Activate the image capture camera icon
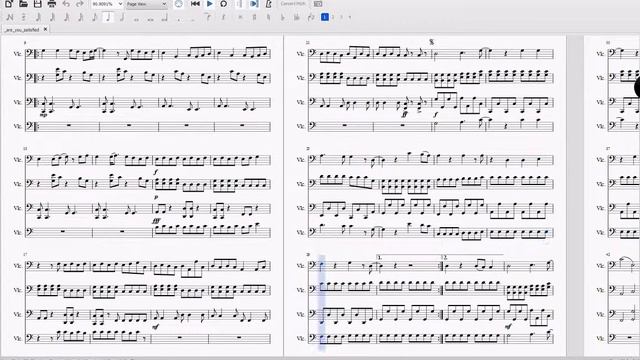 point(318,4)
